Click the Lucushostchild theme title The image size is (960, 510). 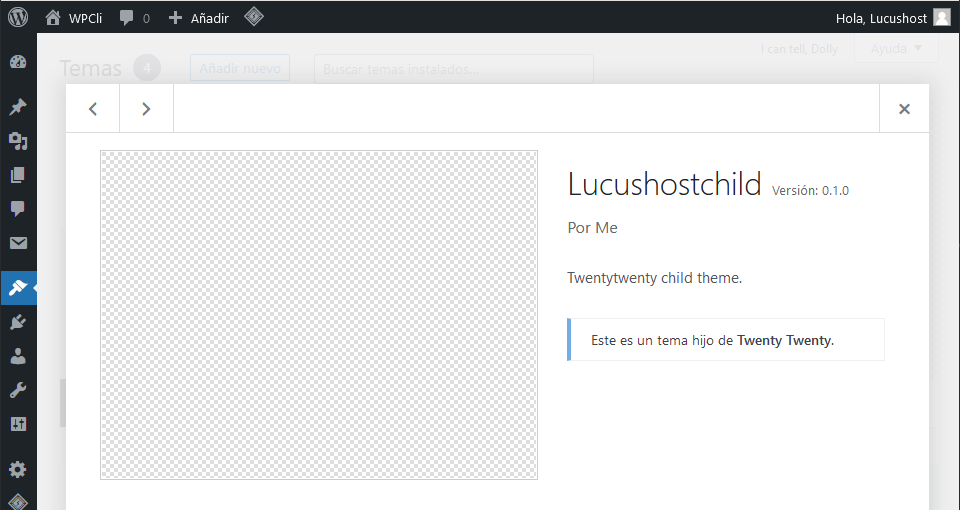point(664,184)
